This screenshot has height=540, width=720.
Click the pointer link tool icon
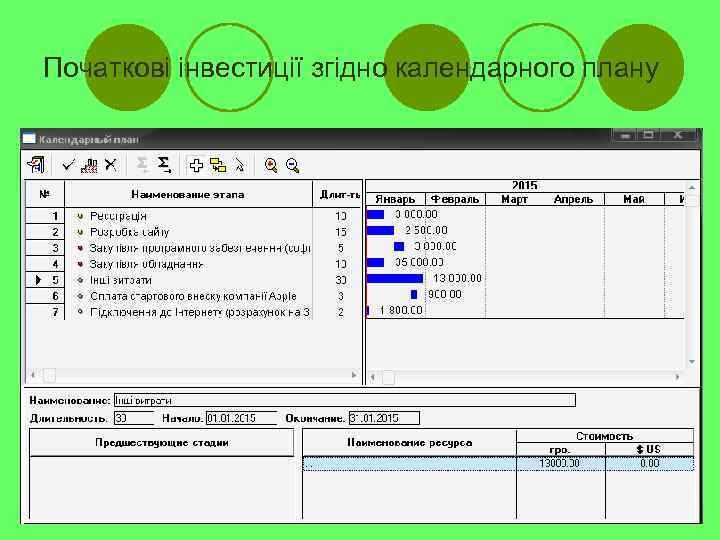[x=240, y=165]
